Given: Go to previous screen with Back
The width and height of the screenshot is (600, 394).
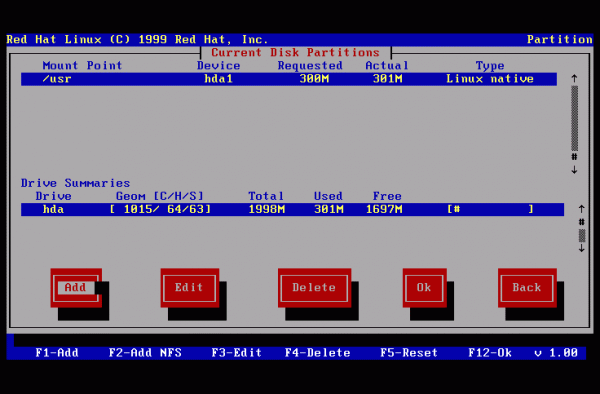Looking at the screenshot, I should (527, 288).
